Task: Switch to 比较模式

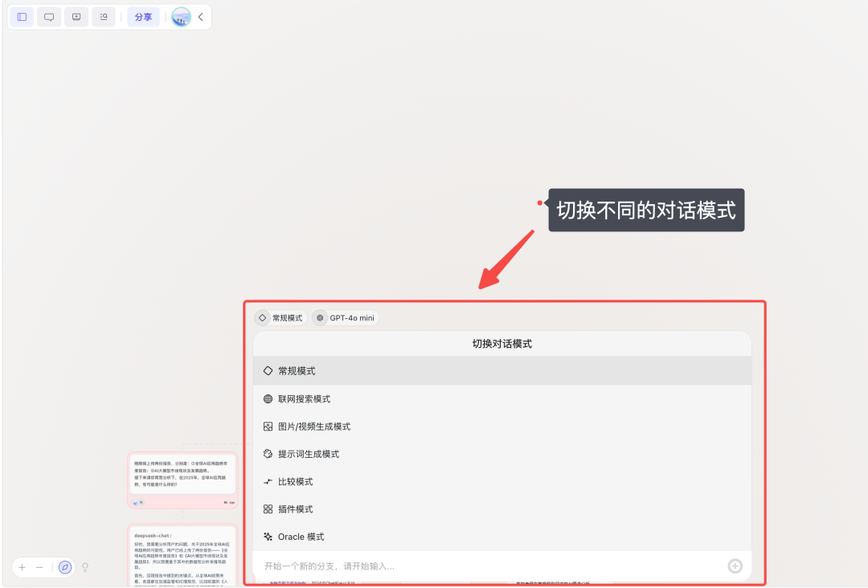Action: [x=297, y=481]
